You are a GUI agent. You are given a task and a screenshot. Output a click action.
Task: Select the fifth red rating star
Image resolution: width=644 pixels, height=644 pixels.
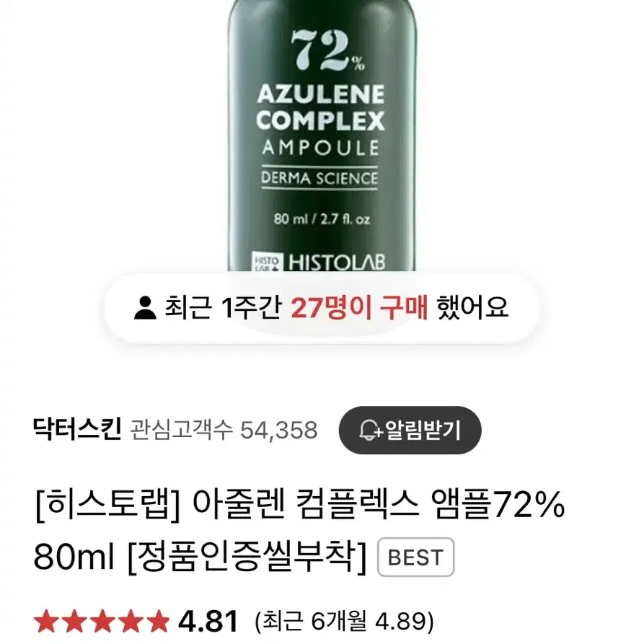point(158,621)
